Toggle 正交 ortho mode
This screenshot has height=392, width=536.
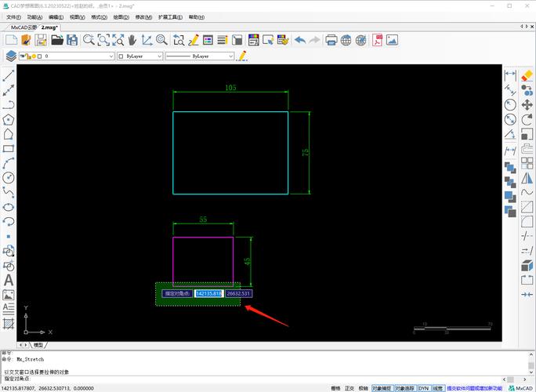coord(349,387)
